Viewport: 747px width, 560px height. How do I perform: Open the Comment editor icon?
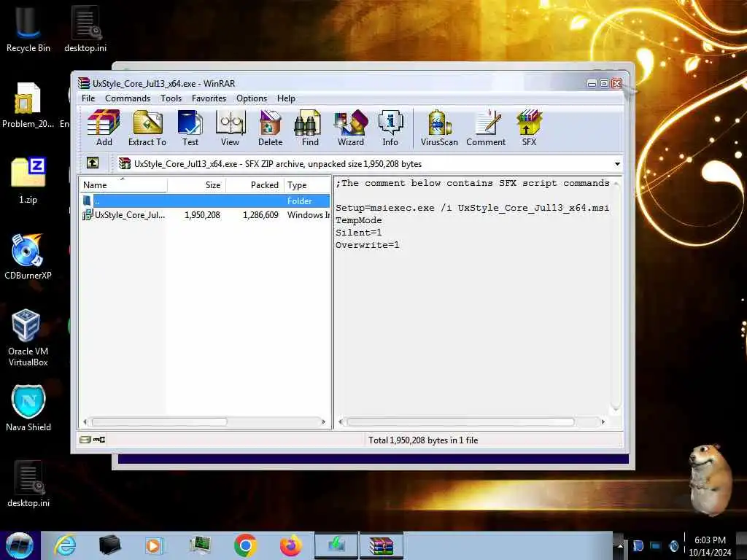click(486, 128)
